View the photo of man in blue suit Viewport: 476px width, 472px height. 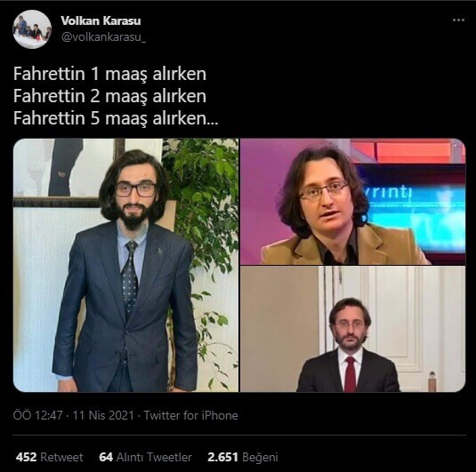[125, 265]
